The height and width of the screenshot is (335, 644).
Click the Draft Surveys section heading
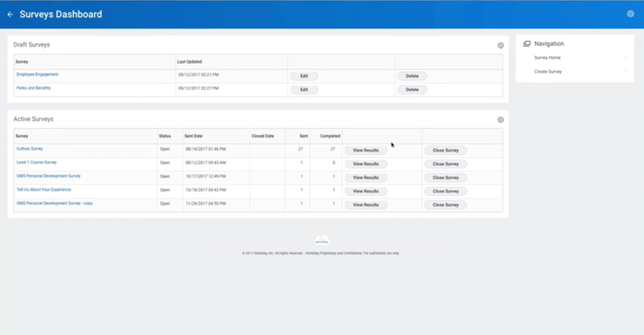pos(31,45)
